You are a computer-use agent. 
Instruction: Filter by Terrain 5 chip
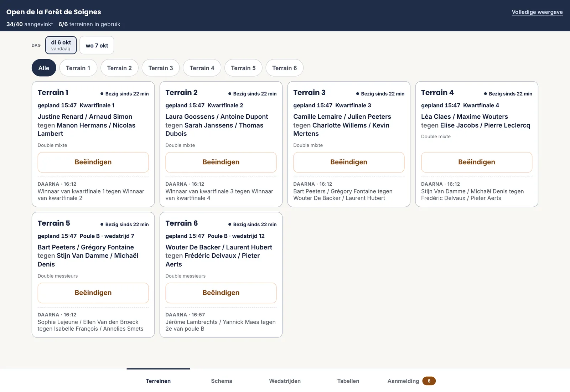(243, 68)
